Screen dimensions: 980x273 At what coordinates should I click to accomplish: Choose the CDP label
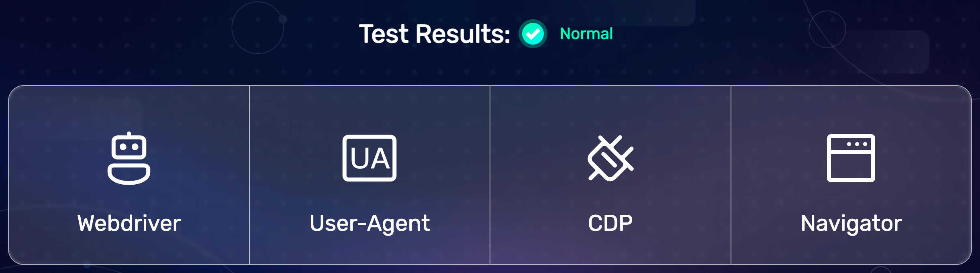click(610, 223)
